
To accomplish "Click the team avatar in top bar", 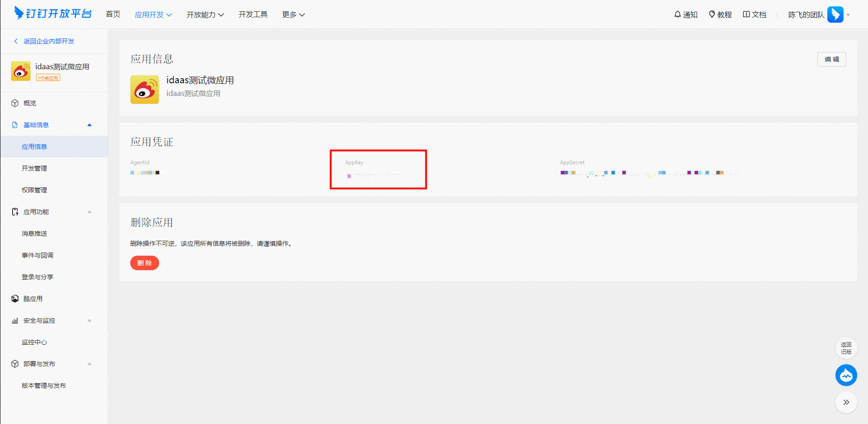I will click(835, 14).
